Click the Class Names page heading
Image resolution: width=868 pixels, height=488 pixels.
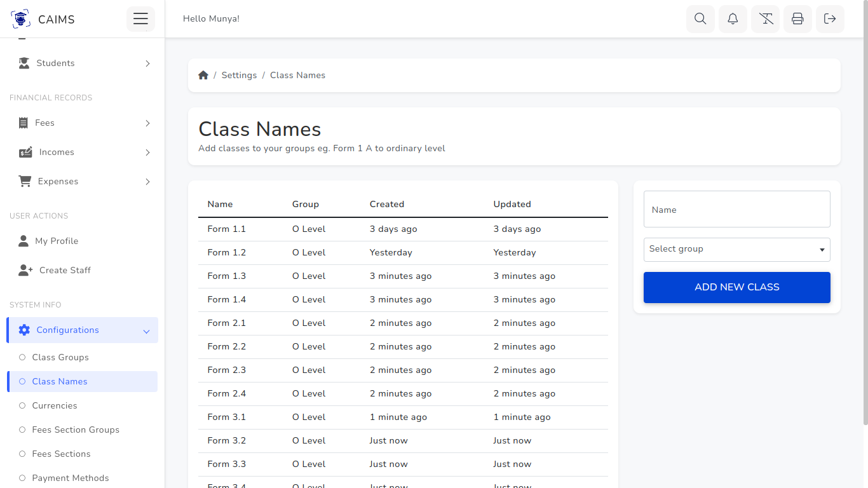coord(260,129)
